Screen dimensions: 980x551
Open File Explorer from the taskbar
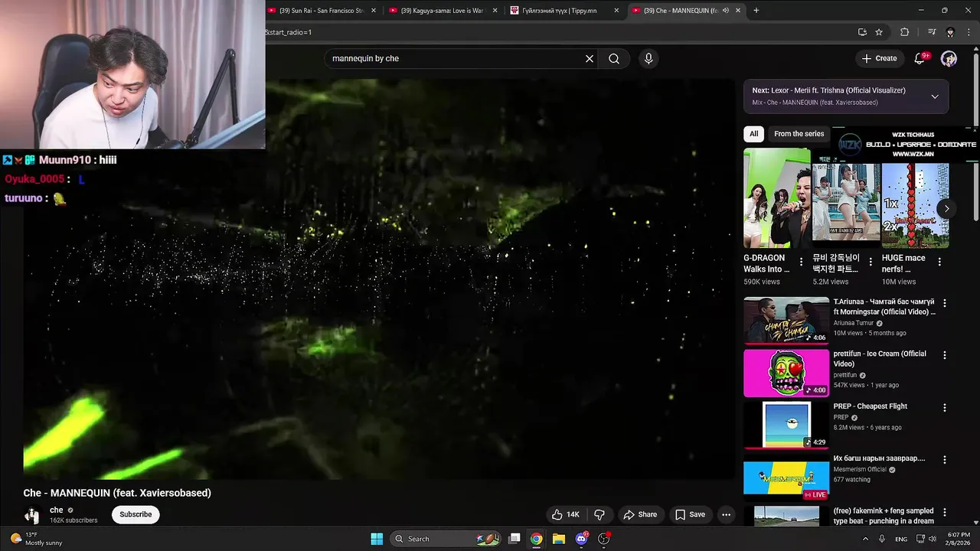[559, 539]
